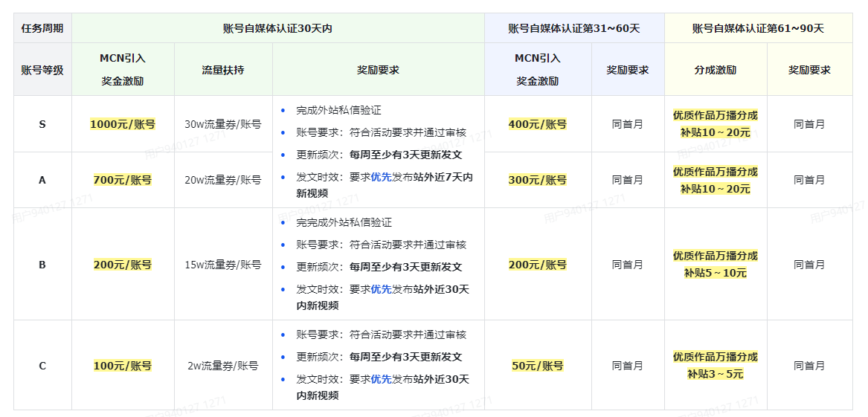Image resolution: width=868 pixels, height=417 pixels.
Task: Select the "20w流量券/账号" cell
Action: click(222, 180)
